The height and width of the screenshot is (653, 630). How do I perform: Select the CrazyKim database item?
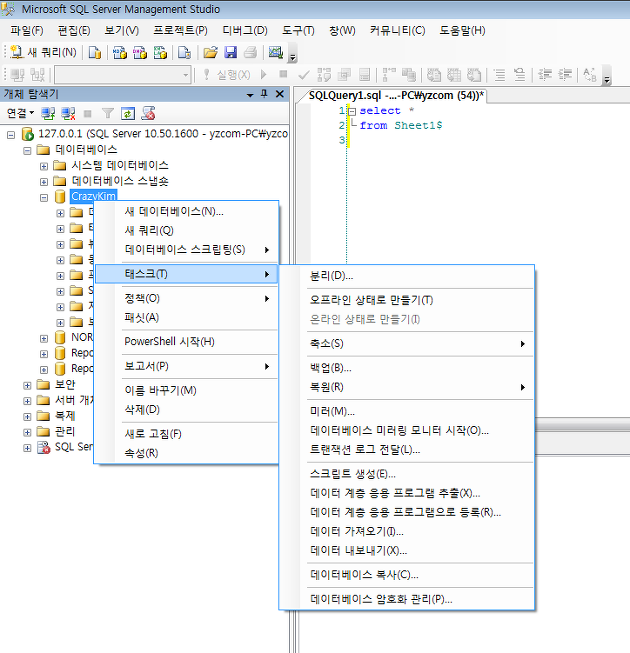point(93,196)
